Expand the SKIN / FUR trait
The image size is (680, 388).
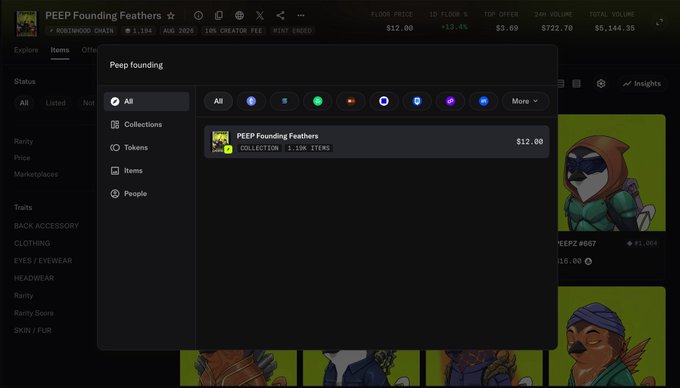[x=33, y=330]
